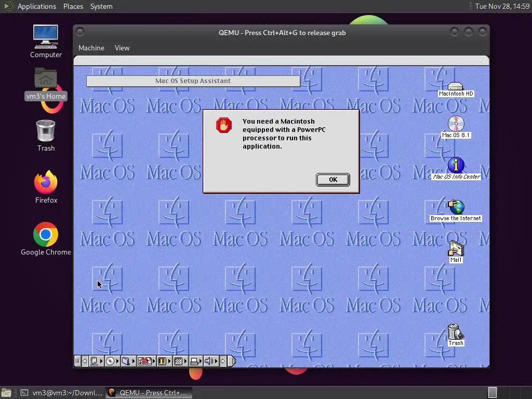Click the dialog text "You need a Macintosh"
The image size is (532, 399).
tap(278, 121)
